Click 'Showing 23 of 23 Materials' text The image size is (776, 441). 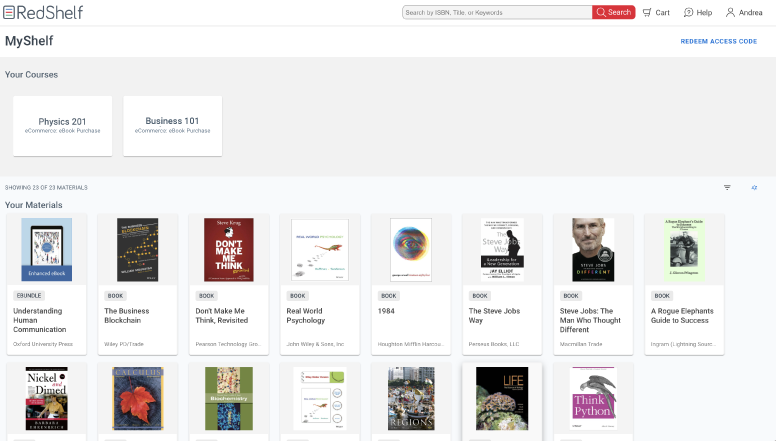point(46,188)
